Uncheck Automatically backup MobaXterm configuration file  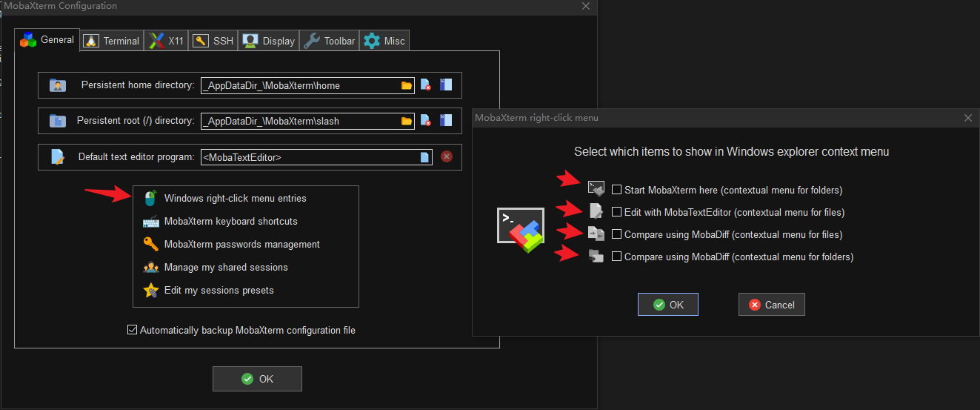[x=133, y=330]
